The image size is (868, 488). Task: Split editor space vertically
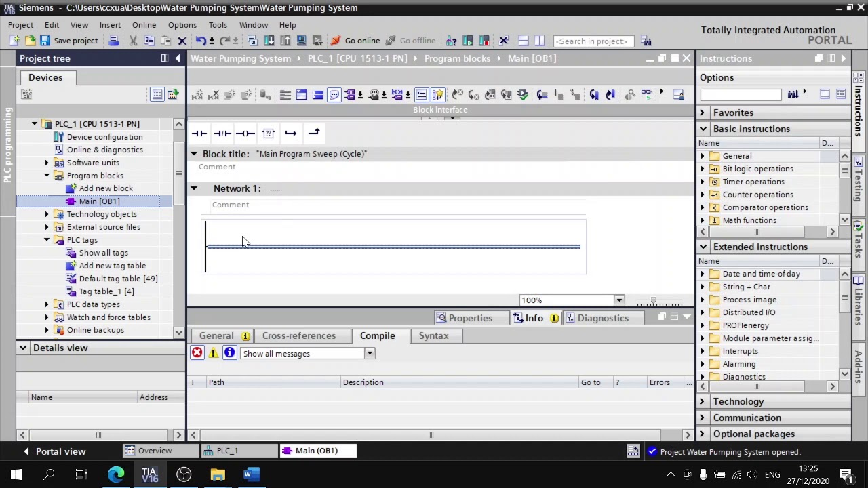[x=539, y=41]
